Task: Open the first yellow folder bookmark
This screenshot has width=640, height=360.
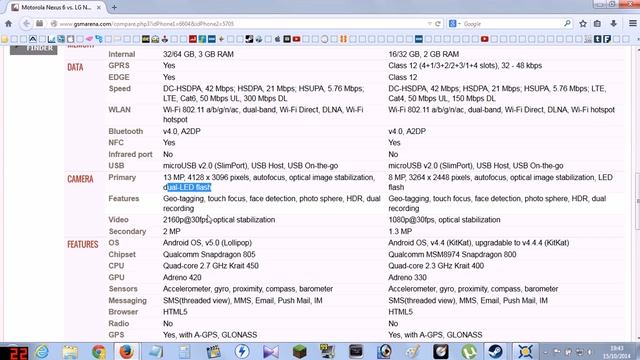Action: (x=4, y=39)
